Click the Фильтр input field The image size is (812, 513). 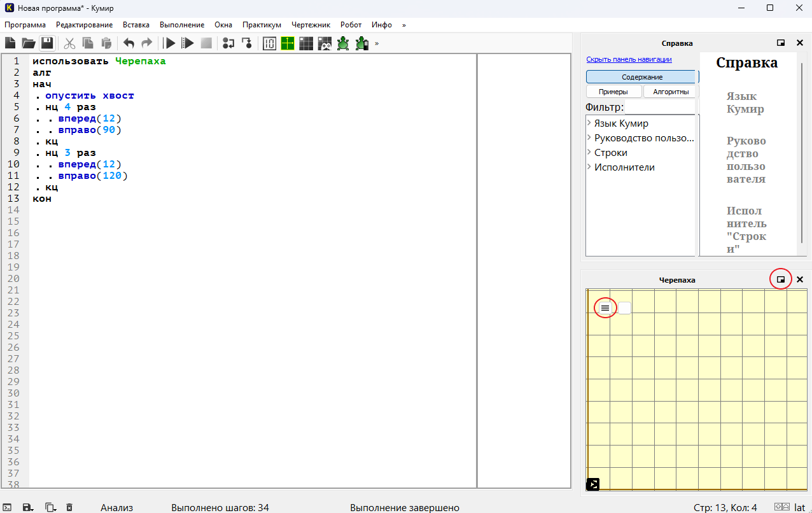click(661, 107)
